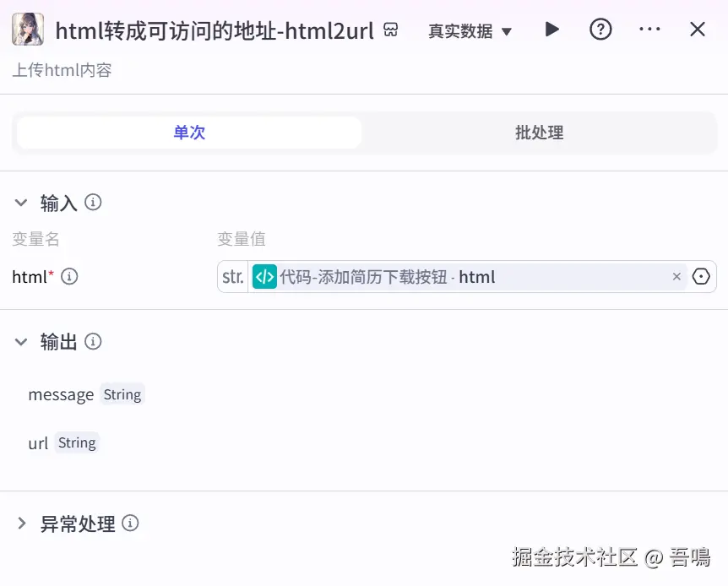
Task: Open the help question mark icon
Action: [600, 30]
